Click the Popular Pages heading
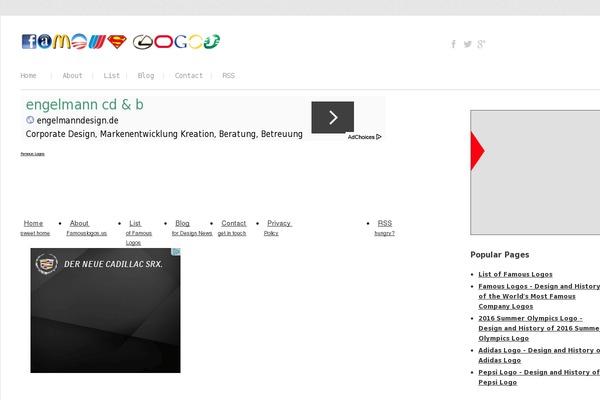Image resolution: width=600 pixels, height=400 pixels. 500,255
